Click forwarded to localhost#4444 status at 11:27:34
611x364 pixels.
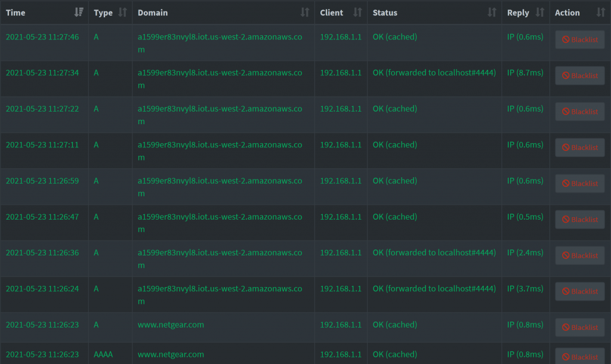coord(434,73)
